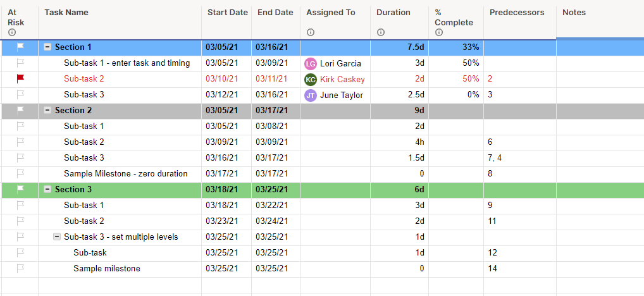Unflag the red At Risk flag on Sub-task 2
644x296 pixels.
click(20, 78)
